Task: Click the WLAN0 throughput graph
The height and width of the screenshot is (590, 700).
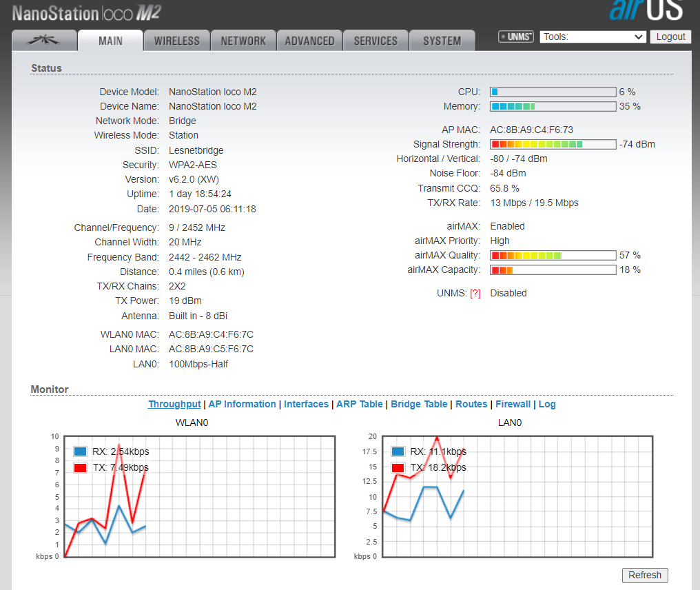Action: (x=200, y=497)
